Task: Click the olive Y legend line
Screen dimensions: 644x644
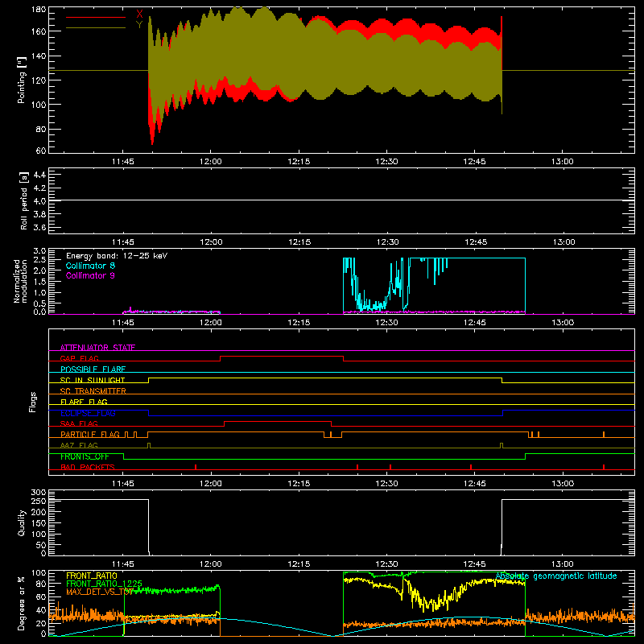Action: click(x=96, y=27)
